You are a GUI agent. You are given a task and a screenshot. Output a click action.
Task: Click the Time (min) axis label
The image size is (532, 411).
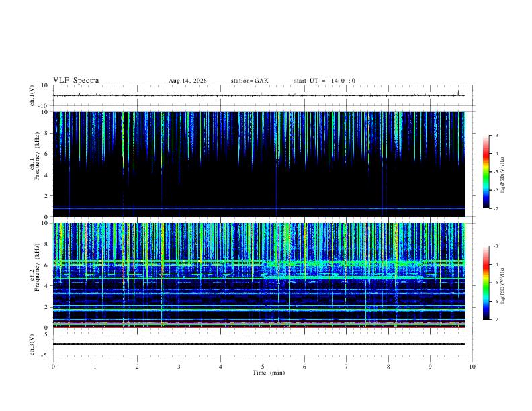coord(269,373)
